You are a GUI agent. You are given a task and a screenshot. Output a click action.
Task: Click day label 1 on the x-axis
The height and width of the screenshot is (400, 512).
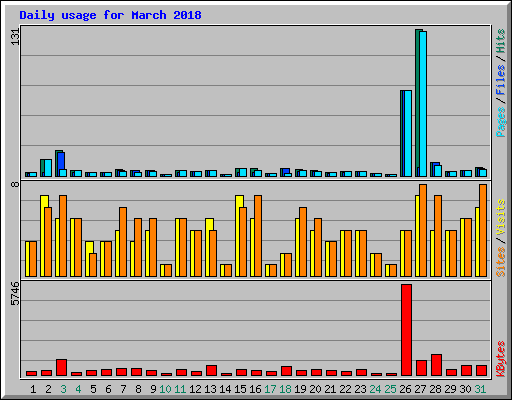pyautogui.click(x=33, y=389)
